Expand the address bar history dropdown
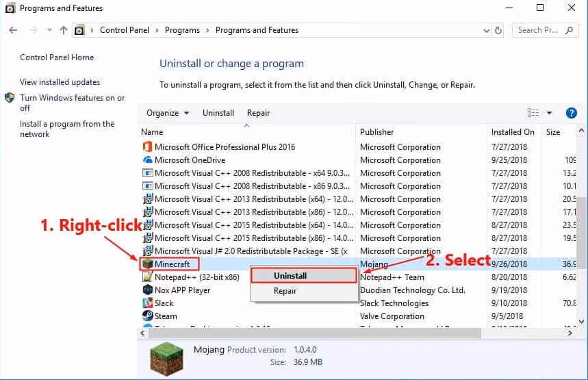 coord(487,30)
